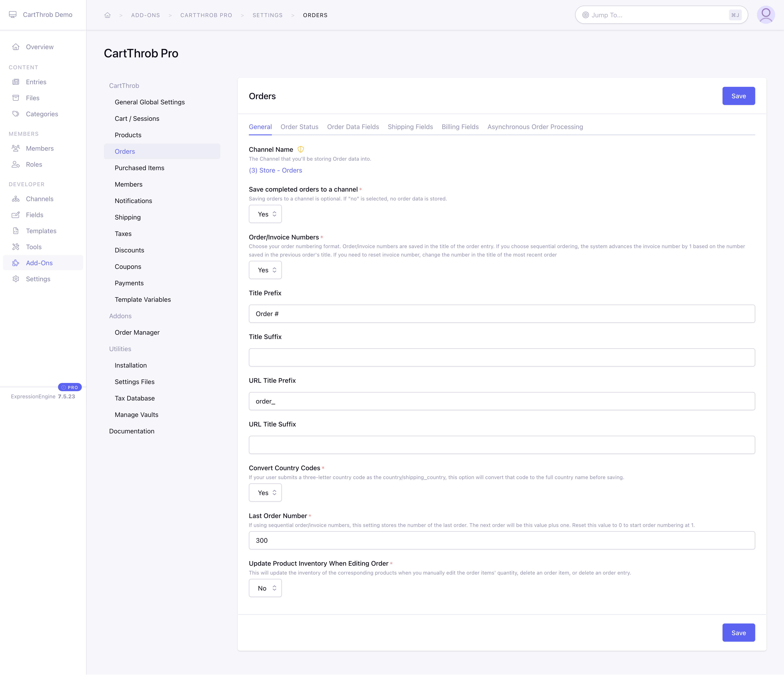The image size is (784, 675).
Task: Click the Tools wrench icon
Action: (x=16, y=247)
